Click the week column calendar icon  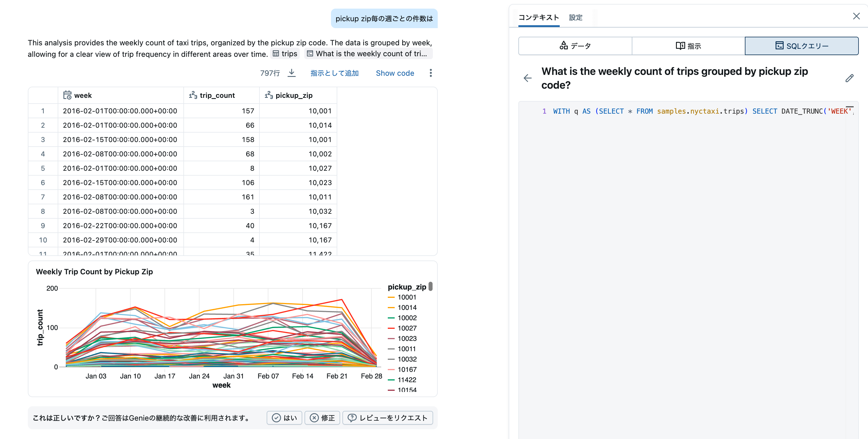point(67,95)
